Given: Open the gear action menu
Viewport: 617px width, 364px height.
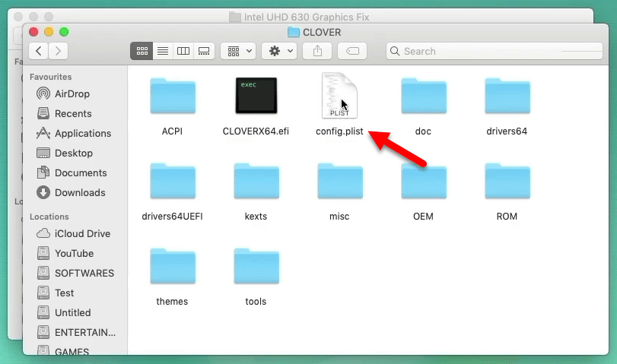Looking at the screenshot, I should (x=280, y=51).
